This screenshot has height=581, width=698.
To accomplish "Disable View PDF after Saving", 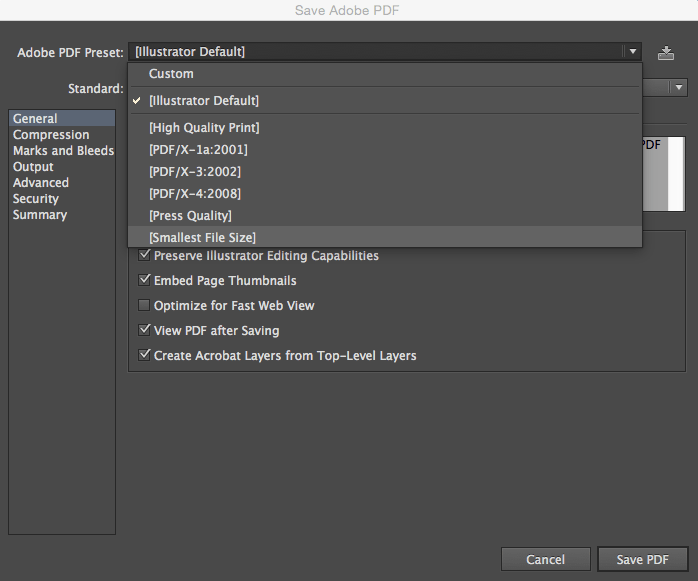I will click(x=144, y=330).
